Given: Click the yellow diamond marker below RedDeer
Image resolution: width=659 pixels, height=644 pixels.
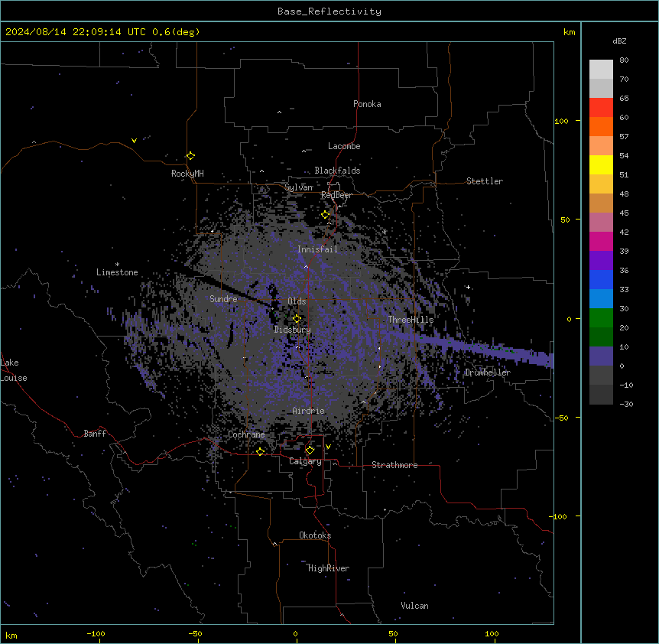Looking at the screenshot, I should click(326, 215).
